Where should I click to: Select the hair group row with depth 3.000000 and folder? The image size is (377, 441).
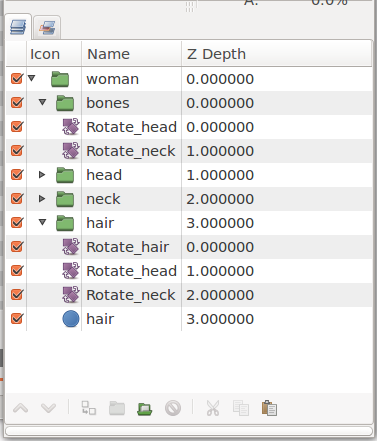189,223
